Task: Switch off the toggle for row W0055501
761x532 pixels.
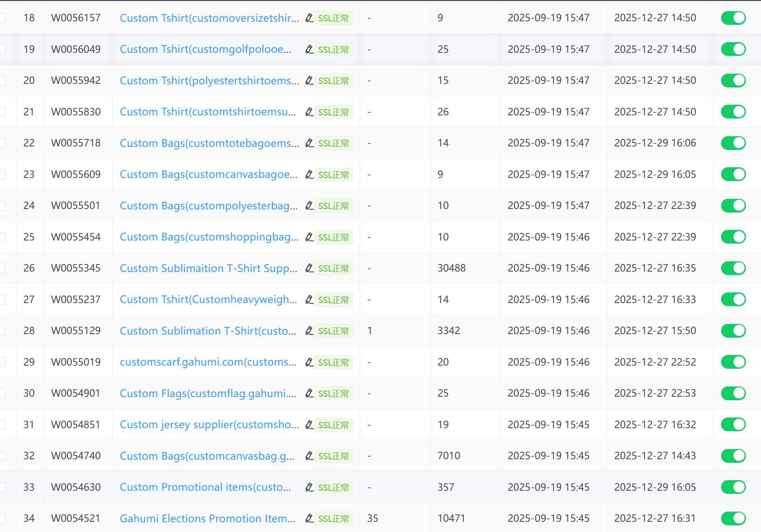Action: (x=733, y=205)
